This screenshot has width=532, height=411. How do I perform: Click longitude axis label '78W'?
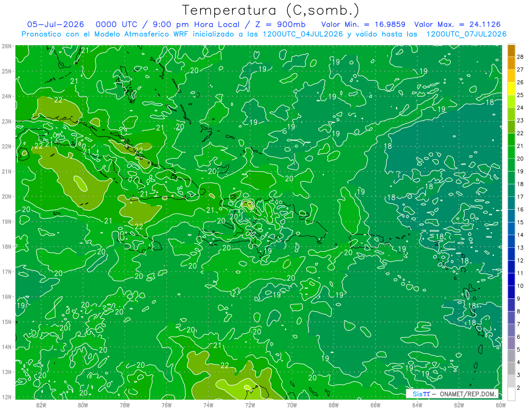point(125,405)
